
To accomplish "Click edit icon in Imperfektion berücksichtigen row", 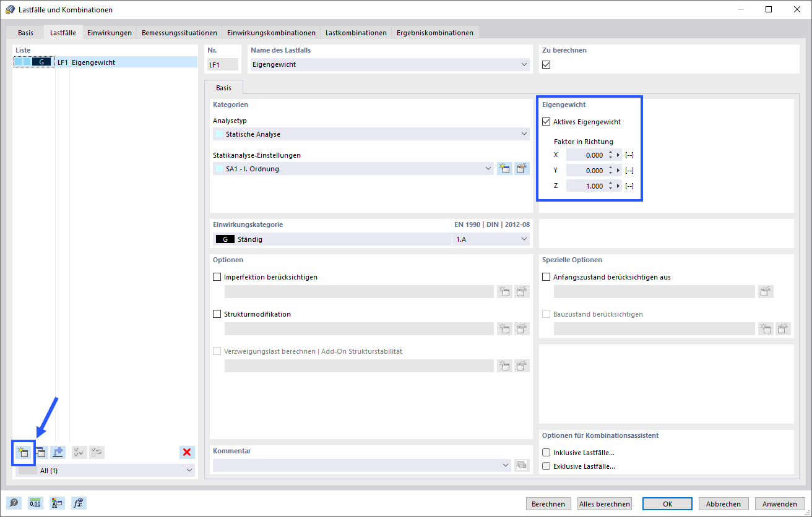I will (522, 292).
